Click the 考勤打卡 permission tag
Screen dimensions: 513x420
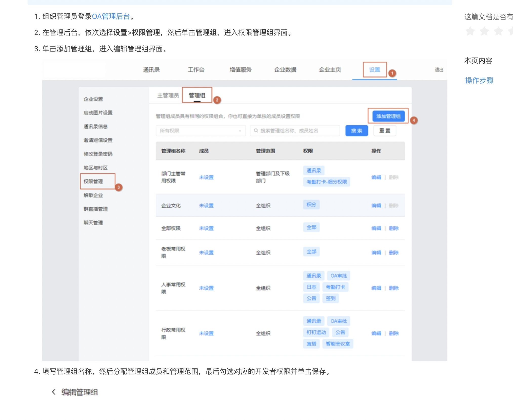click(x=336, y=287)
